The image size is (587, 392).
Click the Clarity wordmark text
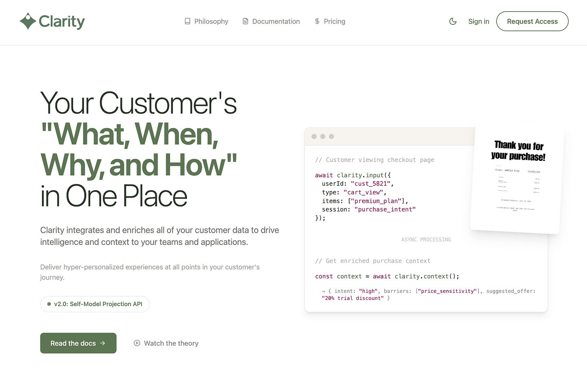62,21
